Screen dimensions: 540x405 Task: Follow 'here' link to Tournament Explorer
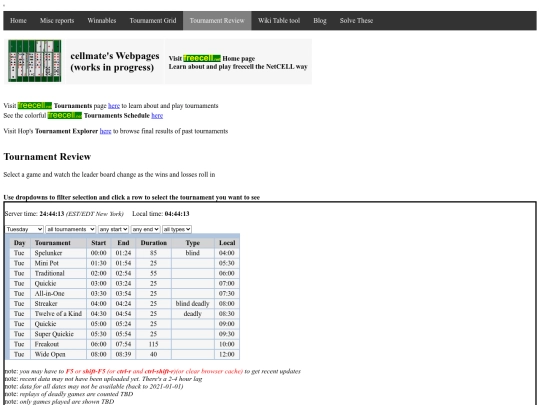[105, 131]
